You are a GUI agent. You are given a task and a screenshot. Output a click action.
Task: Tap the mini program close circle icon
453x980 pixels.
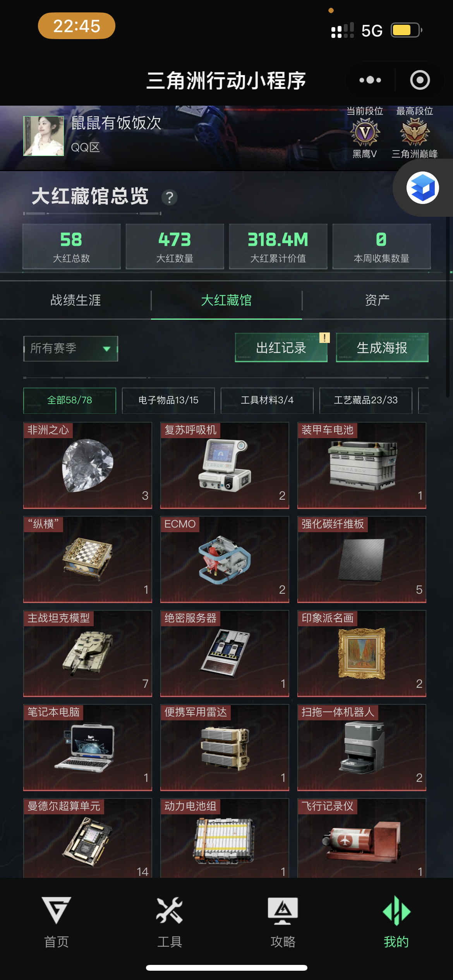[420, 80]
